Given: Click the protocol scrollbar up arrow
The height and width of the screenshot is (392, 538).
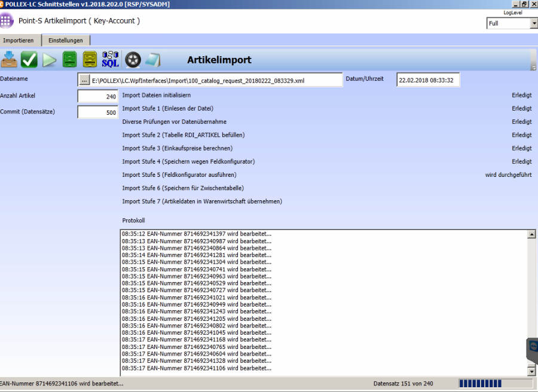Looking at the screenshot, I should pyautogui.click(x=531, y=235).
